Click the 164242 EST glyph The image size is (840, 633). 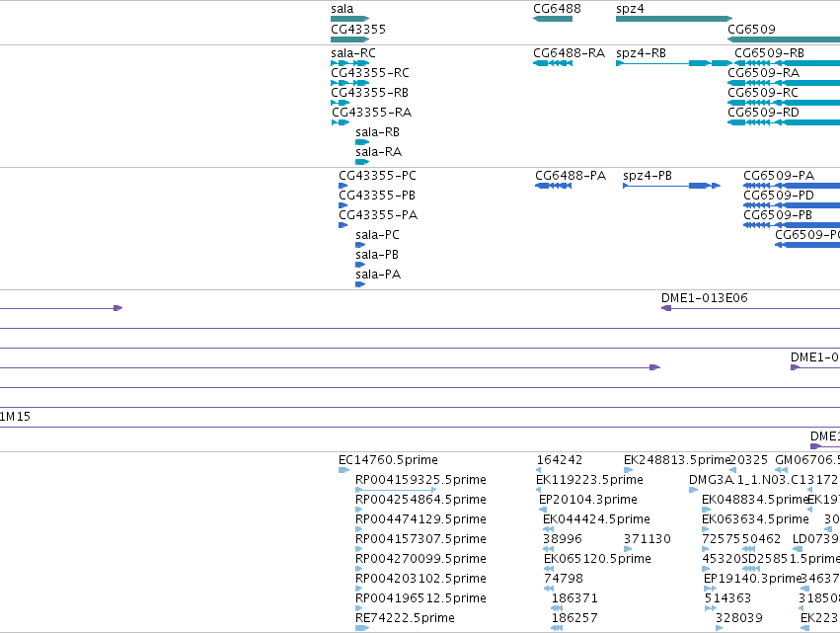tap(539, 471)
